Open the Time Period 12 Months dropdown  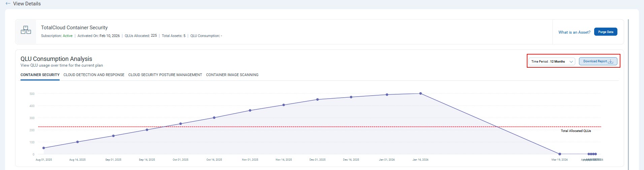click(x=552, y=61)
